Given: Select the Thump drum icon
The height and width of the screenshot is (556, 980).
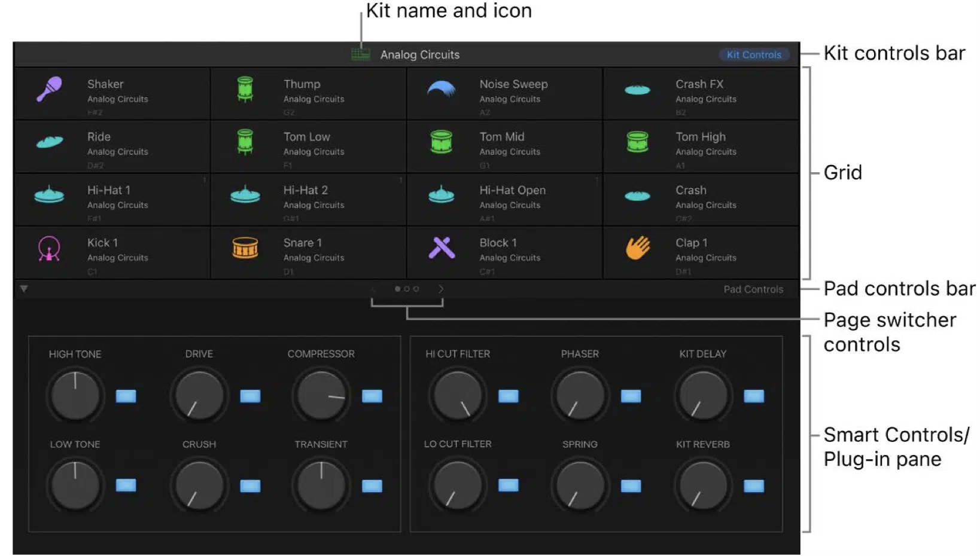Looking at the screenshot, I should (x=245, y=89).
